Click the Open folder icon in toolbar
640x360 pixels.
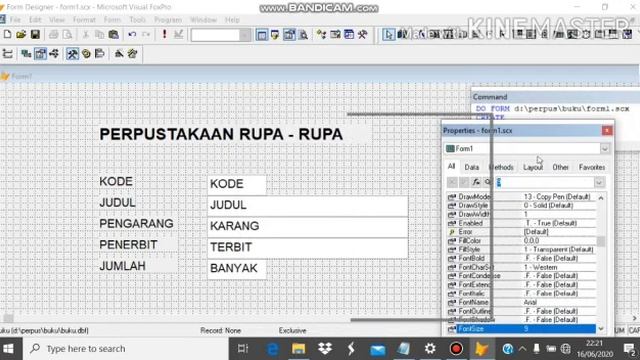pos(21,35)
